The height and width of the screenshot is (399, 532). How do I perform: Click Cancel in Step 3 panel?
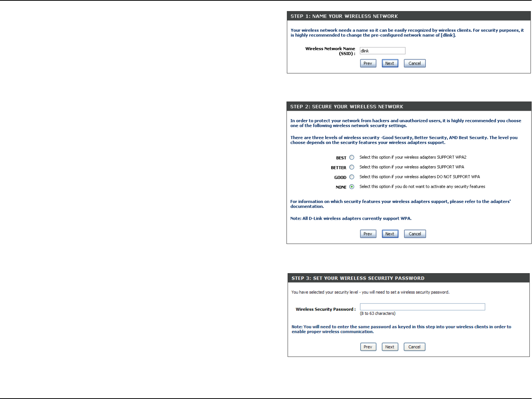[415, 347]
